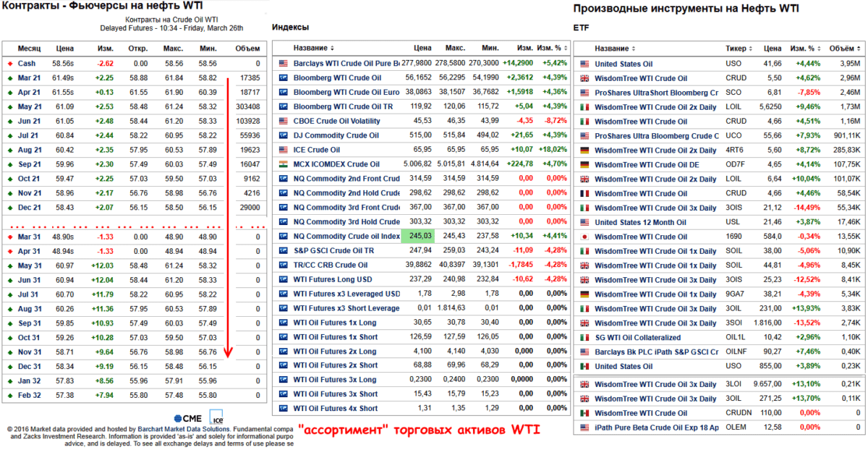The width and height of the screenshot is (868, 450).
Task: Click German flag beside WisdomTree WTI Crude Oil DE
Action: [x=584, y=164]
